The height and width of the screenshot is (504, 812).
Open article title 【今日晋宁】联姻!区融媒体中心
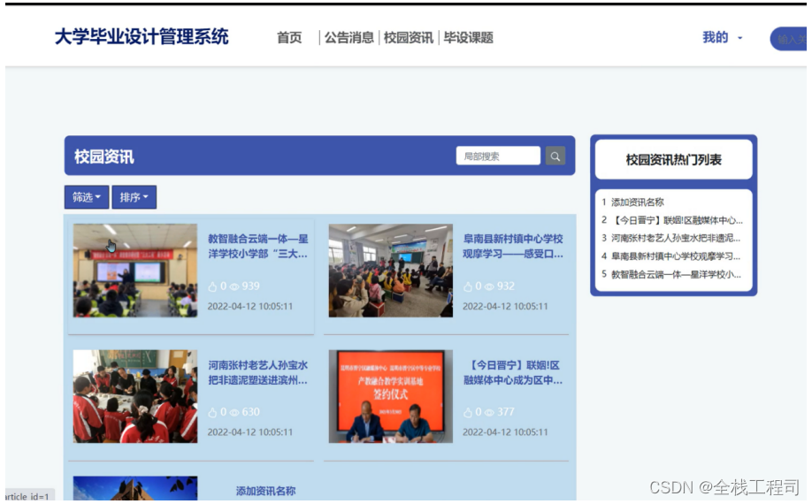(513, 372)
